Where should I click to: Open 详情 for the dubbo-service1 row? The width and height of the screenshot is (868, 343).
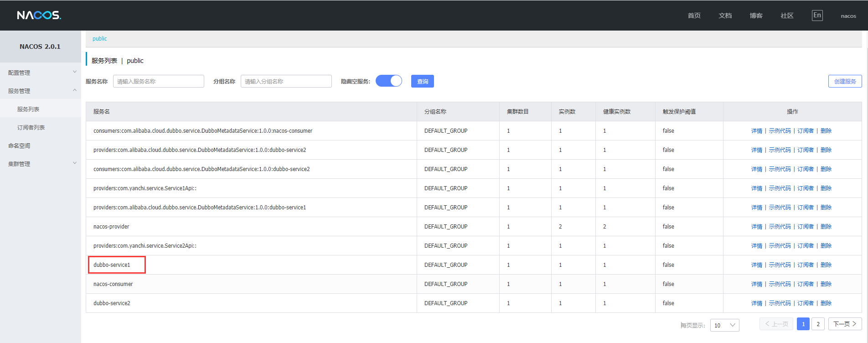click(x=757, y=265)
